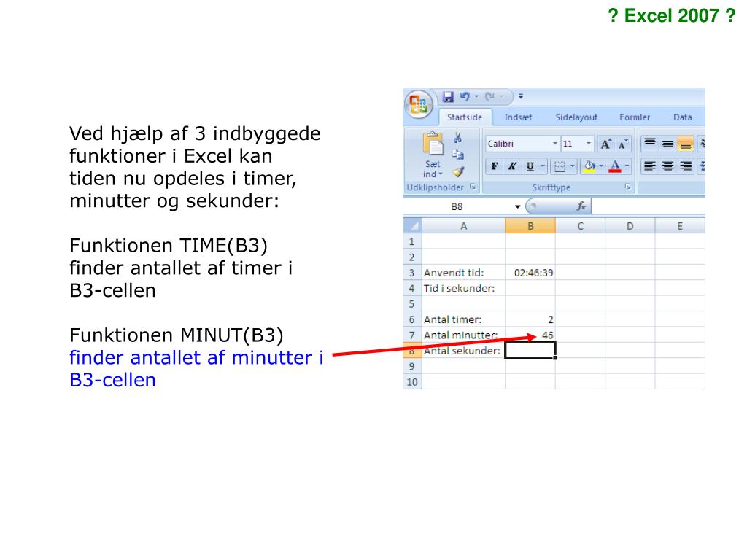The image size is (747, 560).
Task: Select column B header
Action: coord(530,226)
